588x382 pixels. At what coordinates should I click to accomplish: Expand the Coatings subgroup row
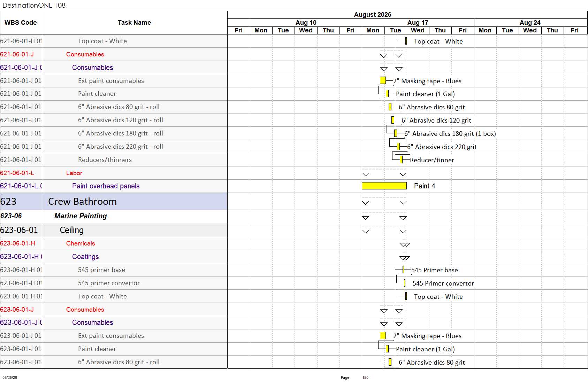[x=114, y=257]
